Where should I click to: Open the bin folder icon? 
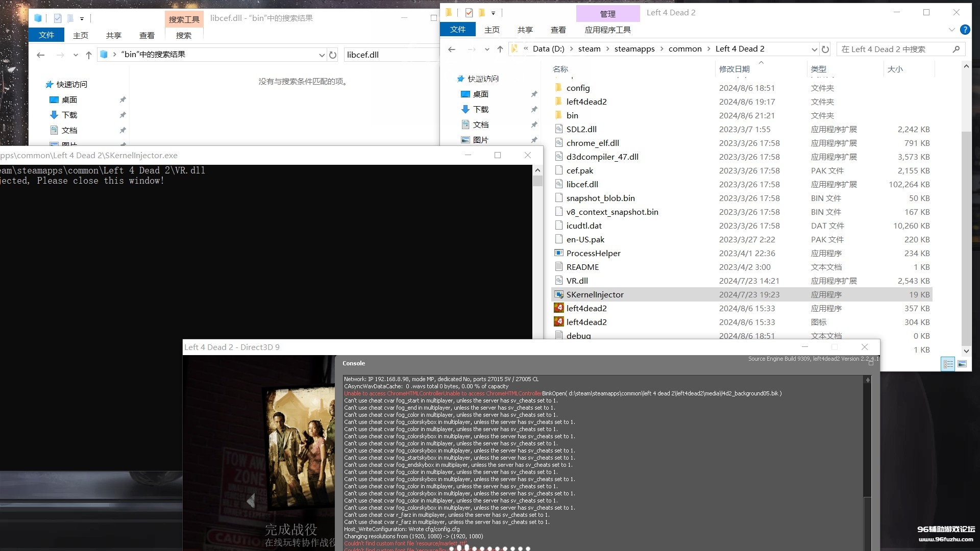(x=559, y=115)
